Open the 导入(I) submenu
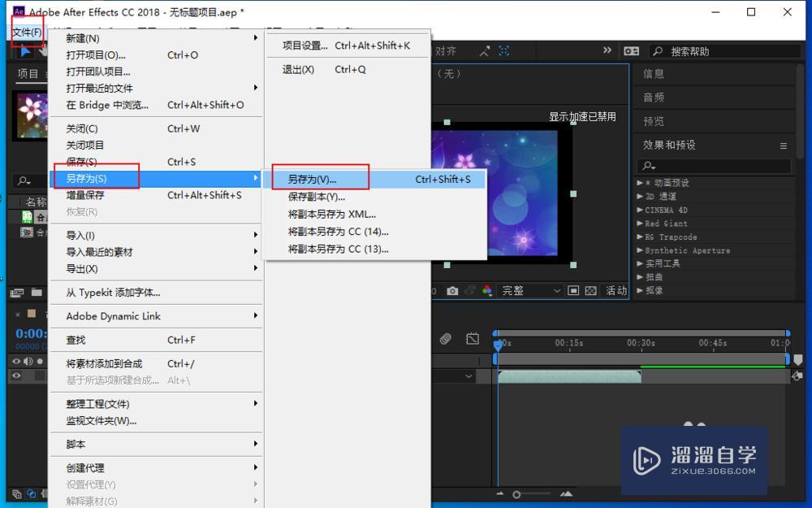 [157, 236]
